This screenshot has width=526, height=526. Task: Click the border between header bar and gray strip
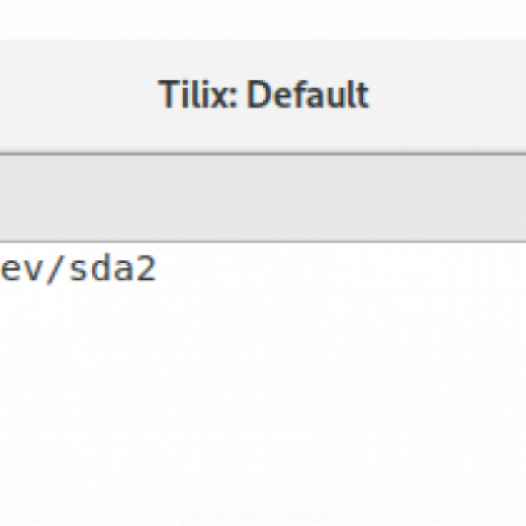[263, 154]
